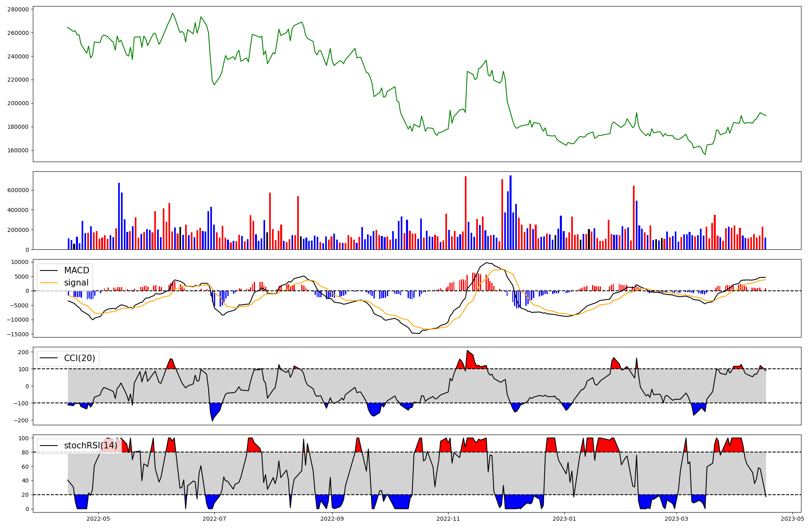Click the −5000 MACD axis label

tap(19, 306)
